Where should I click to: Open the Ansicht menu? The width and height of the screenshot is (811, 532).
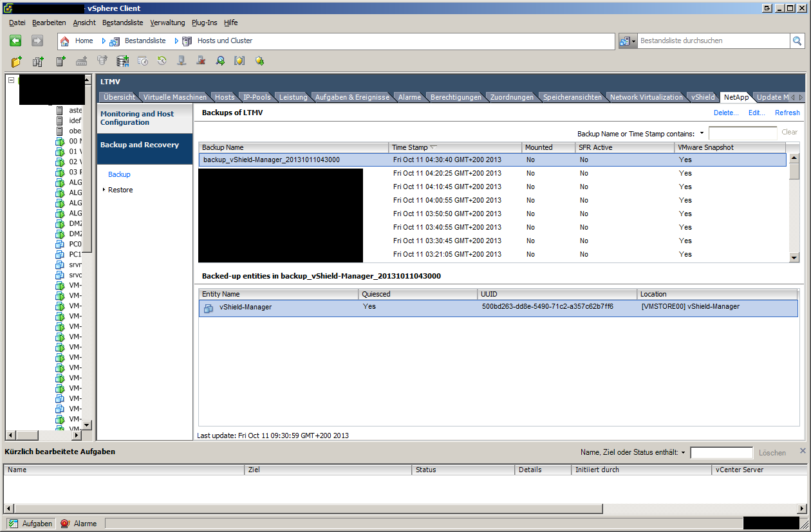tap(84, 23)
